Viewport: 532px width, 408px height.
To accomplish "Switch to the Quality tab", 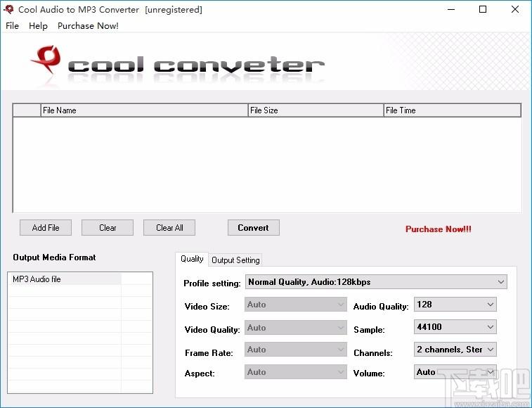I will [x=192, y=259].
